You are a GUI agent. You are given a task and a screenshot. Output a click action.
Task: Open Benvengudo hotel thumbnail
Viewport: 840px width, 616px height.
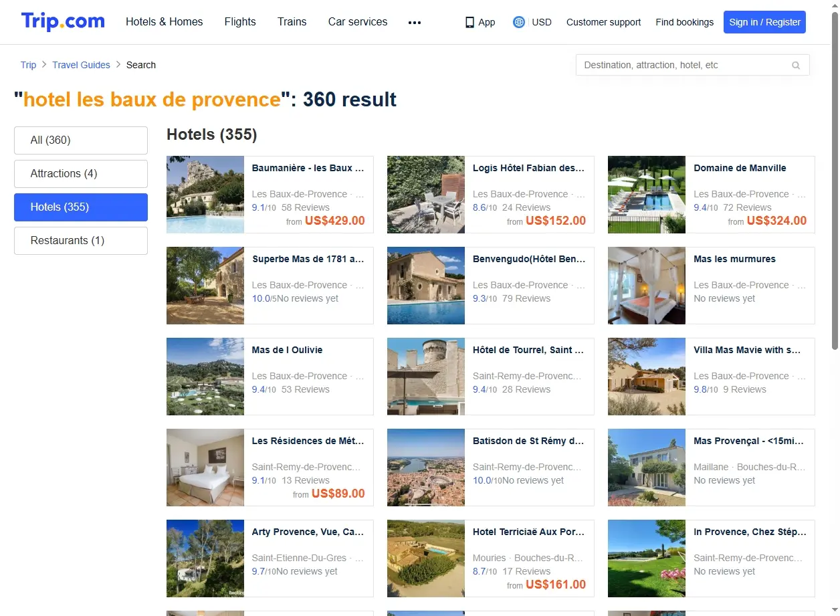pos(426,286)
